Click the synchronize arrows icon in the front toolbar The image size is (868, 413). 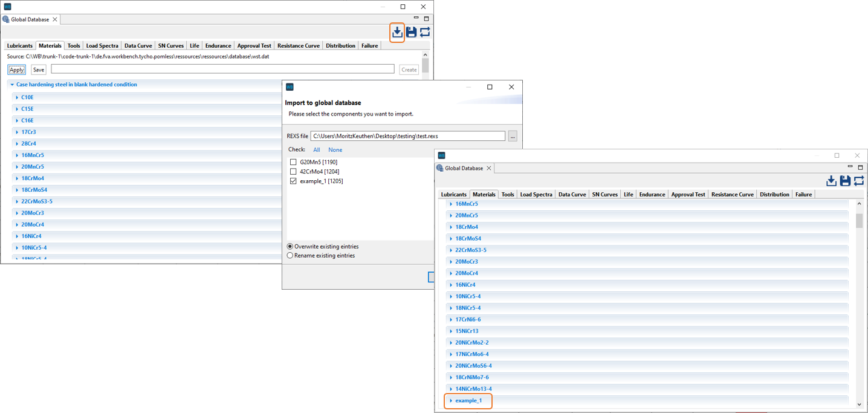pos(424,33)
